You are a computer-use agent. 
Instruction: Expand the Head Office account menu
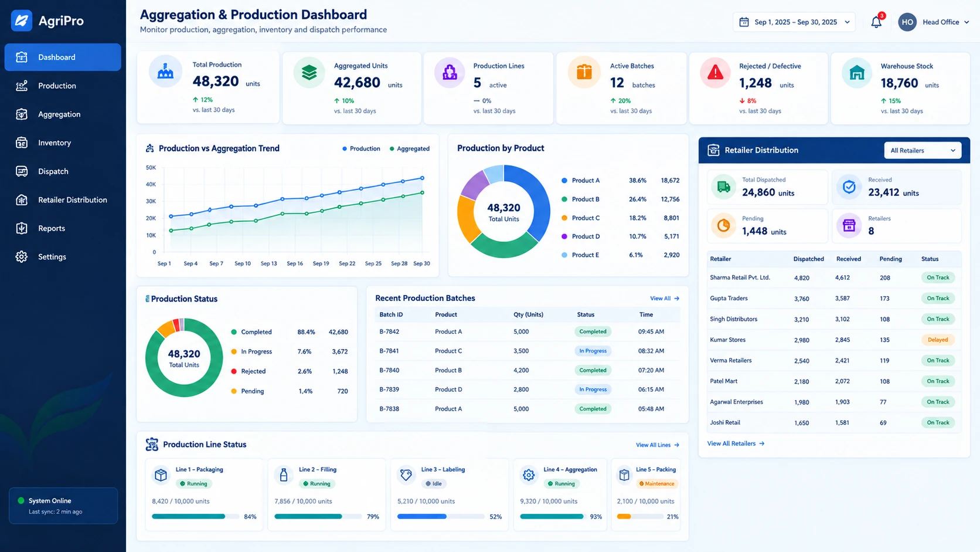coord(945,22)
